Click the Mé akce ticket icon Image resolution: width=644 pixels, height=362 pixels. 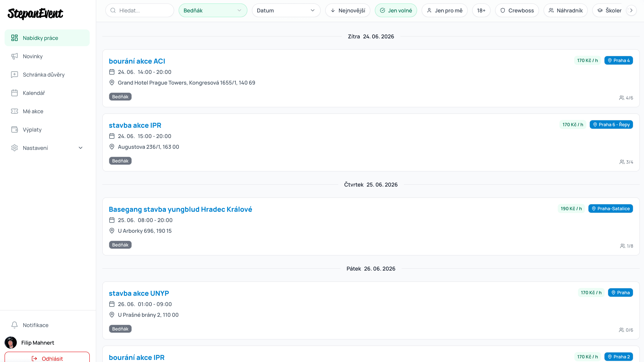coord(15,111)
